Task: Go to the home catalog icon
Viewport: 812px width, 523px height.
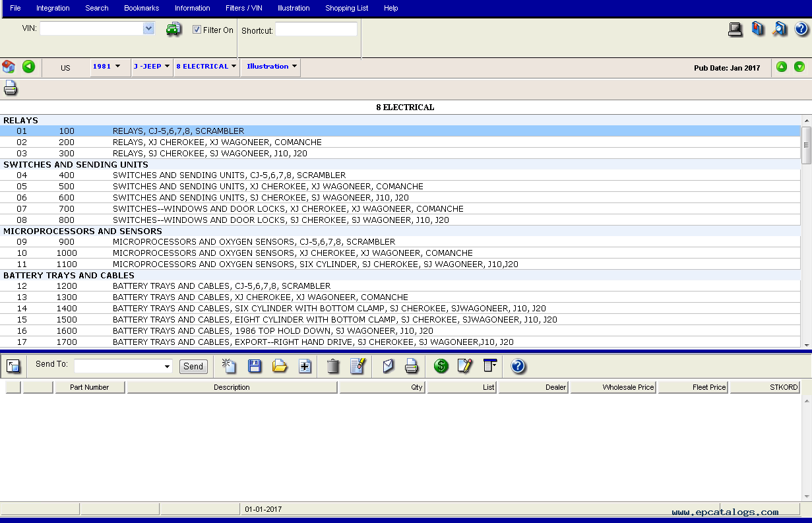Action: 9,67
